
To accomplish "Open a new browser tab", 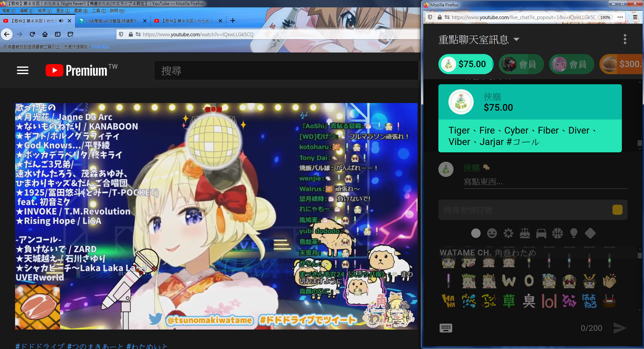I will 233,21.
